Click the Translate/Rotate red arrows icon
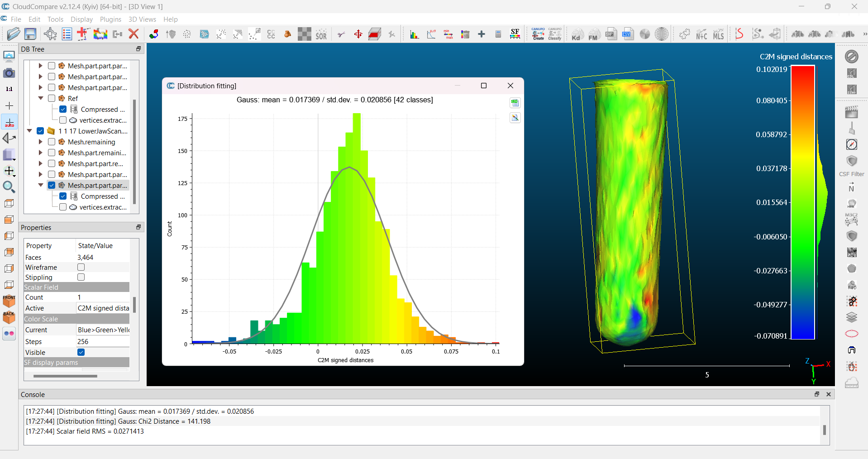868x459 pixels. [x=358, y=34]
